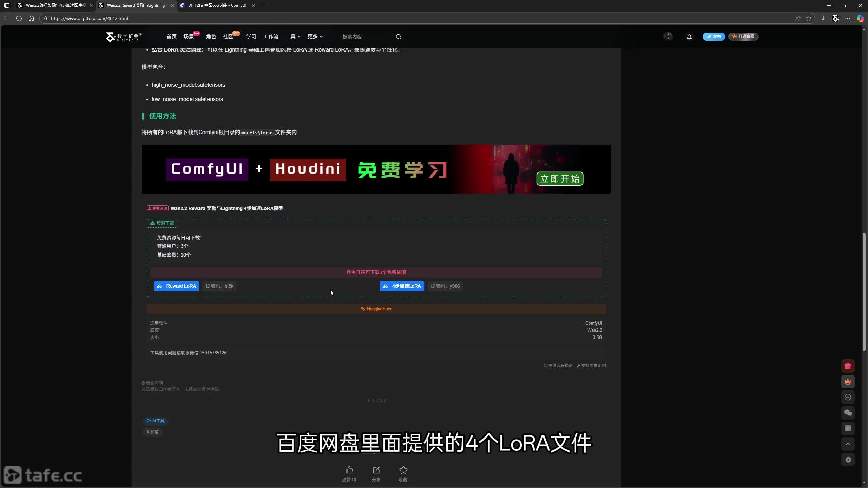Image resolution: width=868 pixels, height=488 pixels.
Task: Expand the 工具 dropdown menu
Action: coord(293,37)
